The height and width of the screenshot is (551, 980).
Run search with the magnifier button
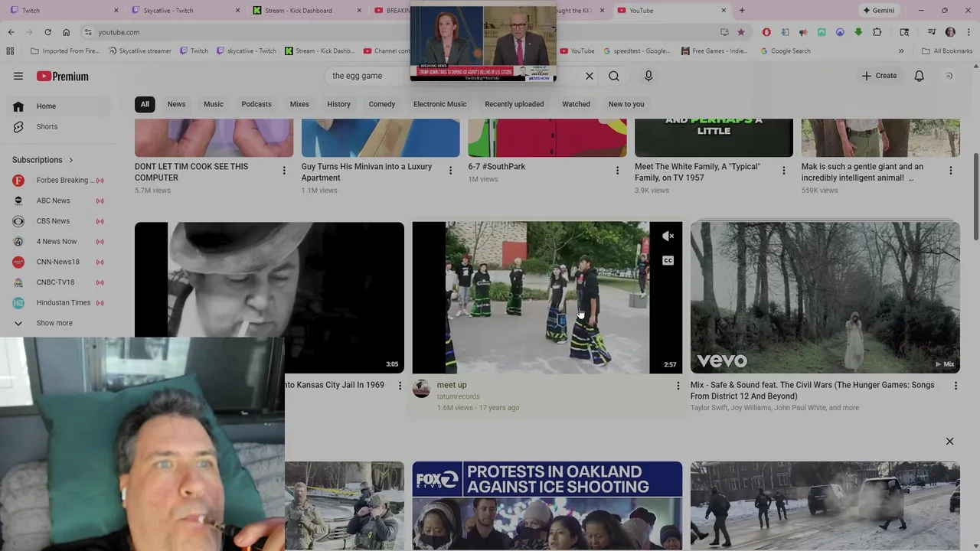[x=614, y=76]
